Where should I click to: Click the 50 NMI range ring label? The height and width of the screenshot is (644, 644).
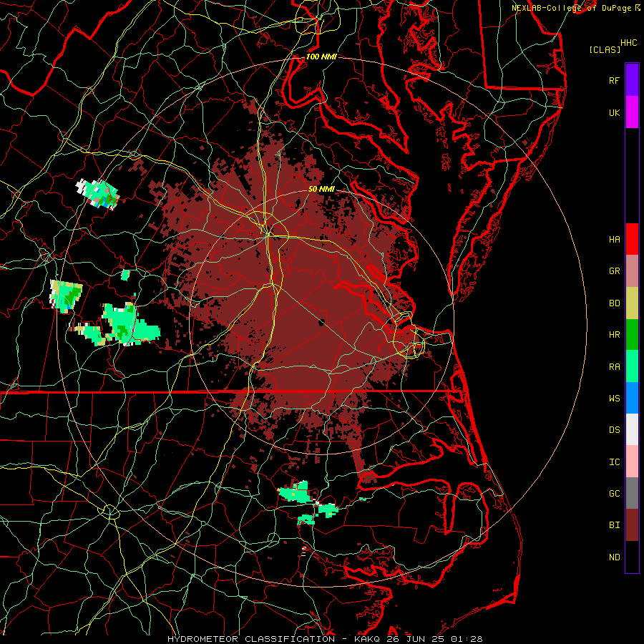coord(321,190)
